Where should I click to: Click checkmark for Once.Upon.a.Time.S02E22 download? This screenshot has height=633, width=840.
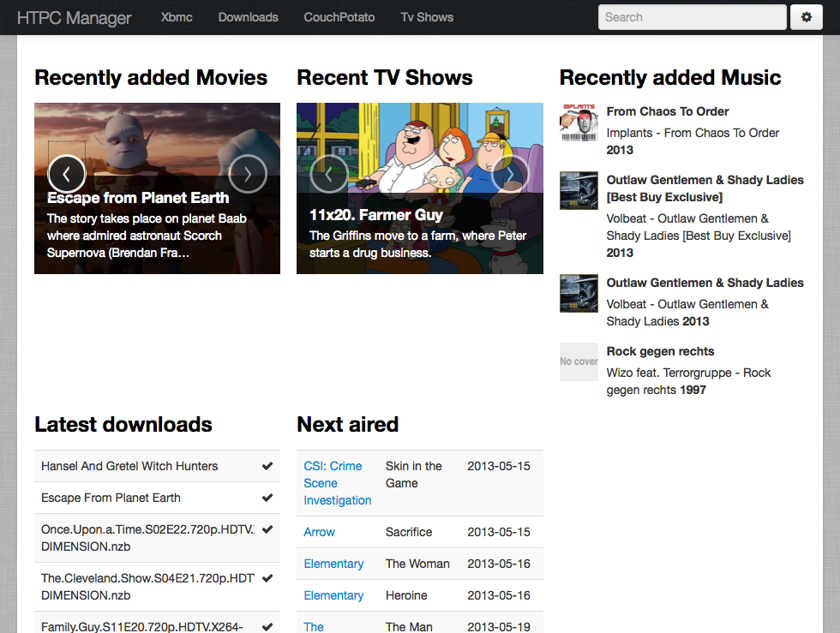(267, 529)
